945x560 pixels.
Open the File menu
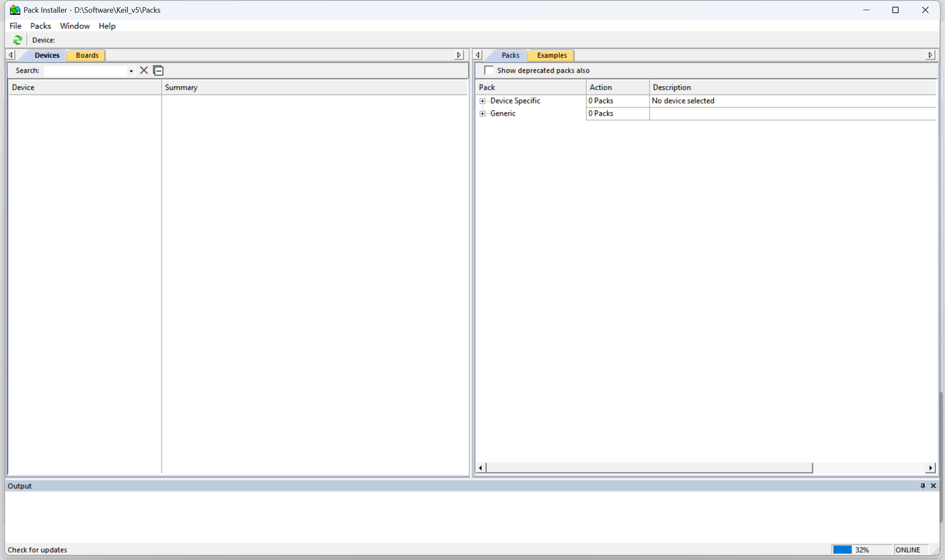click(x=16, y=26)
